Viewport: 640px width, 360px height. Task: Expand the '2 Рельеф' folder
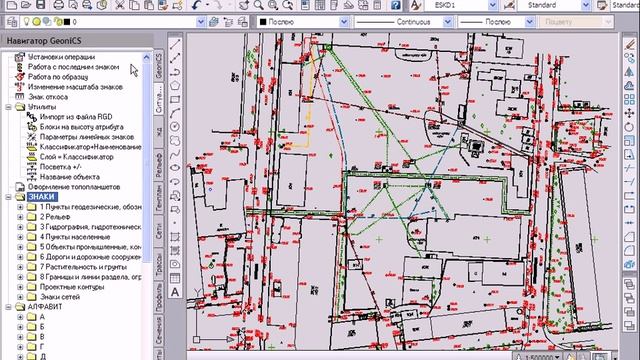point(20,217)
